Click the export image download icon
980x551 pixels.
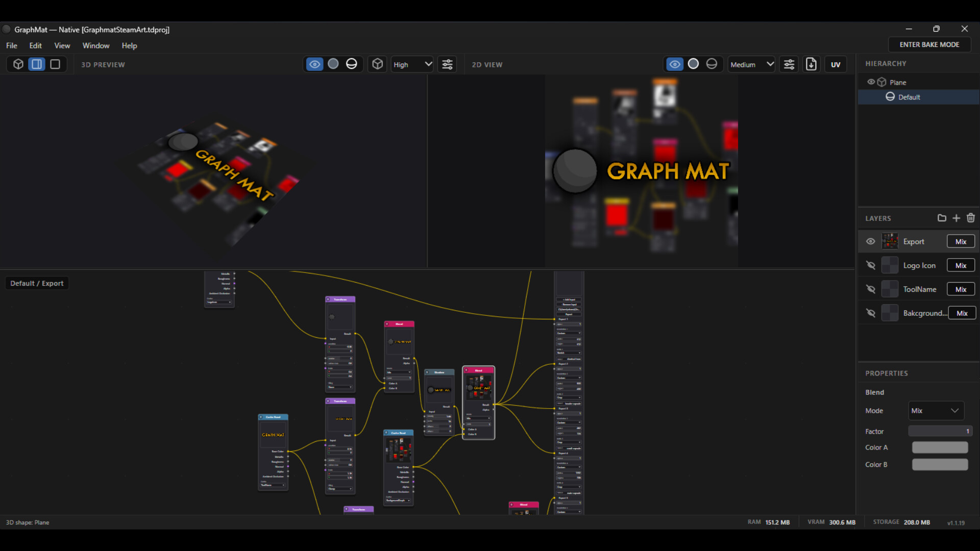point(811,64)
